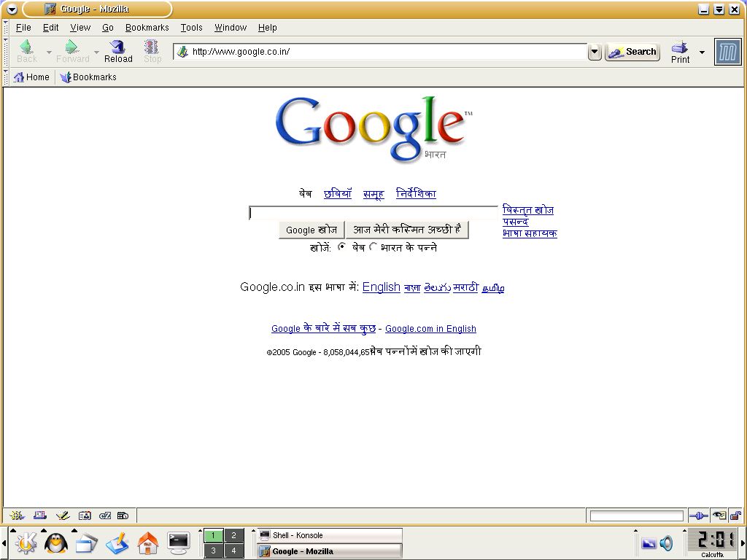747x560 pixels.
Task: Open ChatZilla cZ icon in status bar
Action: (105, 516)
